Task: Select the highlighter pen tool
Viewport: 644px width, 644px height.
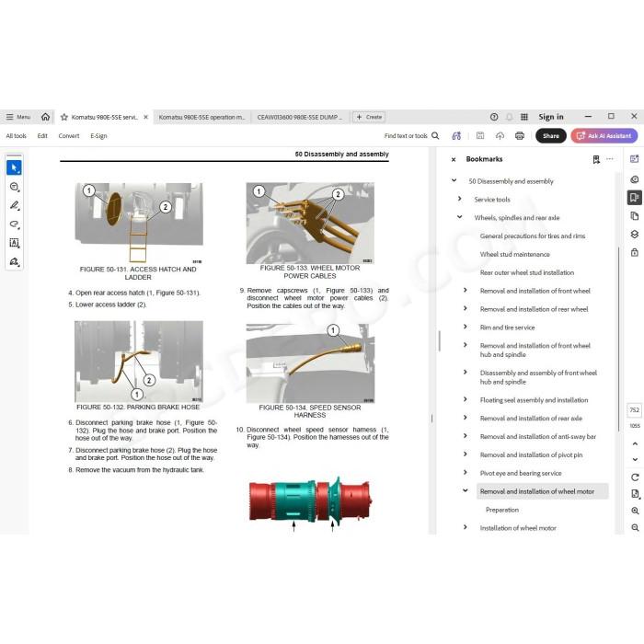Action: click(15, 205)
